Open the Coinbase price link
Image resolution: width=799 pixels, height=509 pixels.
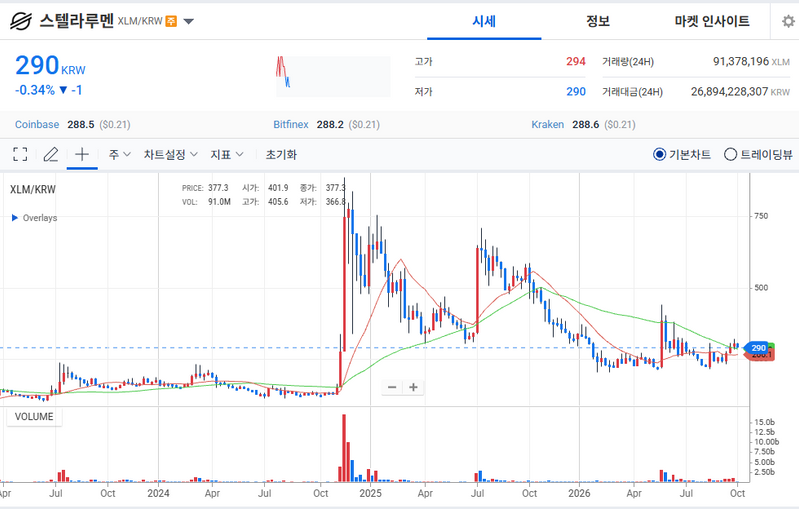click(37, 124)
